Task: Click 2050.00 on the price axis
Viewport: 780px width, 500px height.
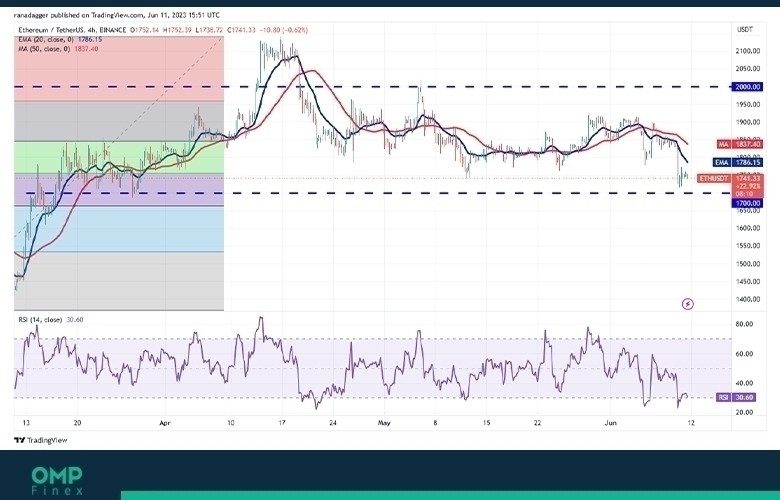Action: [748, 69]
